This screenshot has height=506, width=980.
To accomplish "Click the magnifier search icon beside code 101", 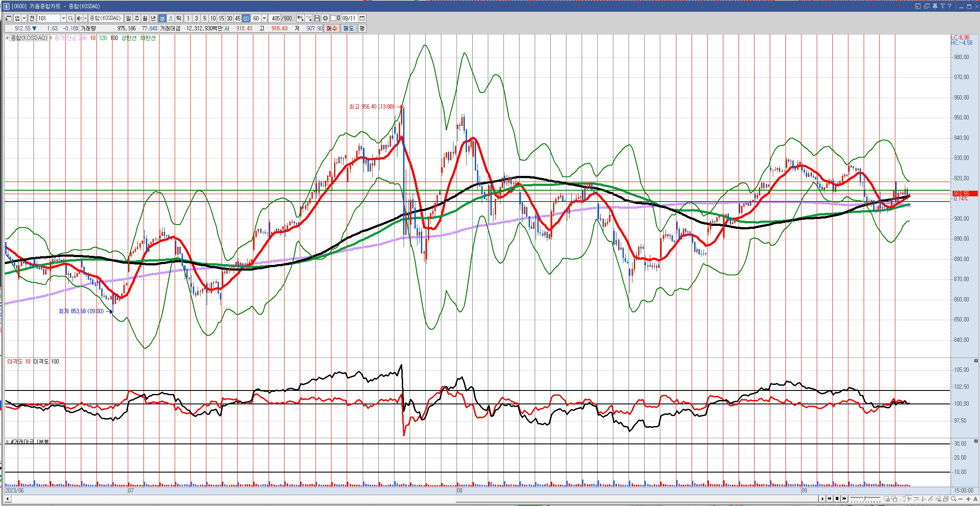I will click(70, 18).
